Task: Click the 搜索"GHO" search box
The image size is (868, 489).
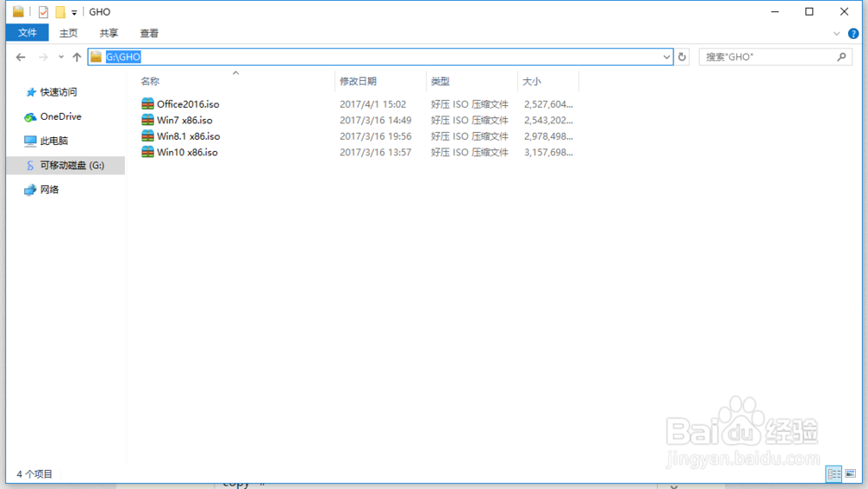Action: click(x=774, y=57)
